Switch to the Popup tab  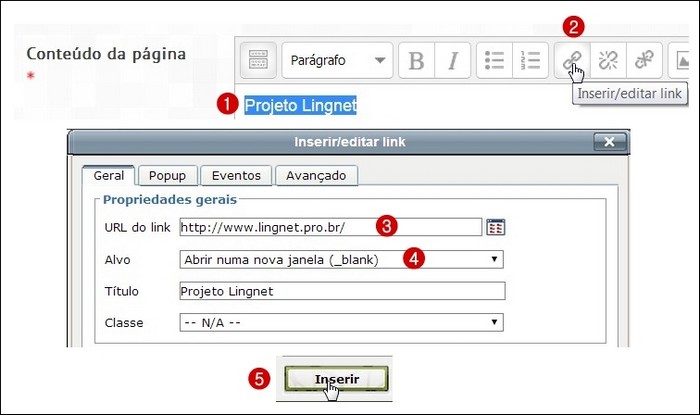pyautogui.click(x=167, y=175)
